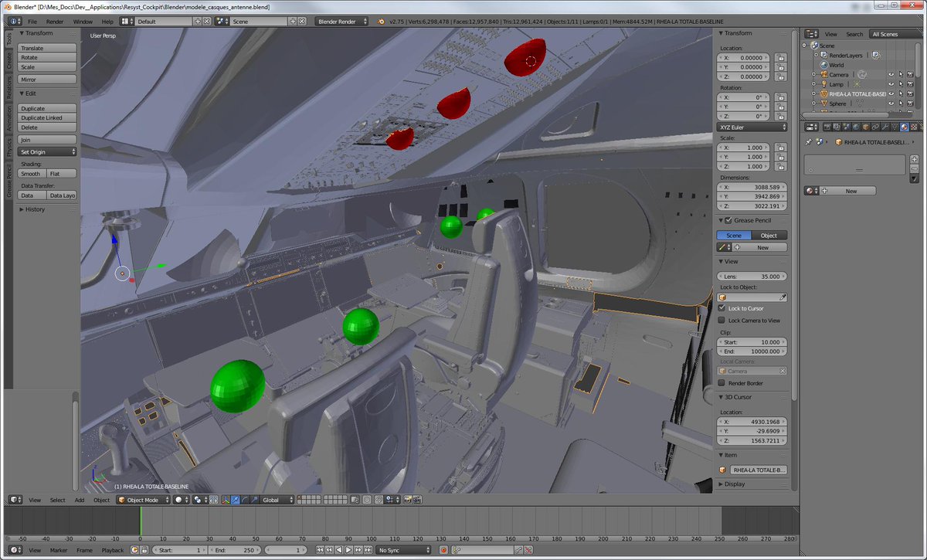Screen dimensions: 927x560
Task: Jump to timeline end frame button
Action: tap(368, 550)
